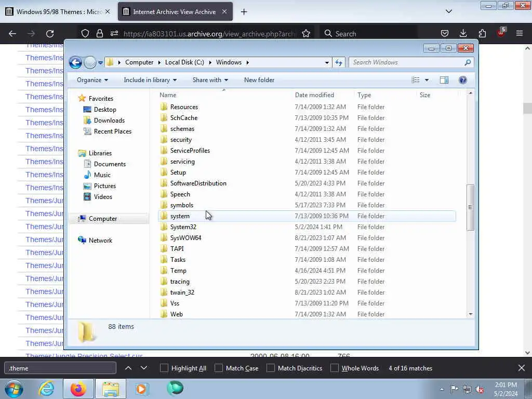Create a New folder
532x399 pixels.
259,80
